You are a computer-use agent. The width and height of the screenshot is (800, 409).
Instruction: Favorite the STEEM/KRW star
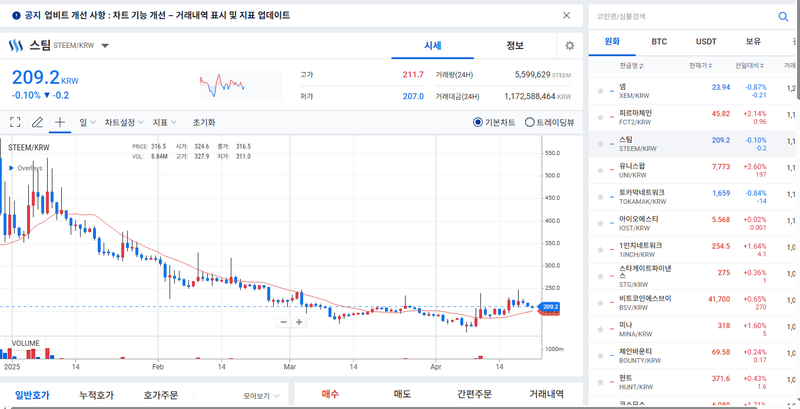[x=601, y=144]
